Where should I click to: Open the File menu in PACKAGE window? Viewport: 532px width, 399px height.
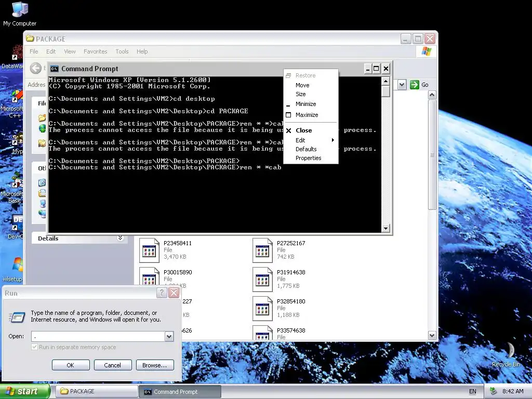click(x=34, y=51)
